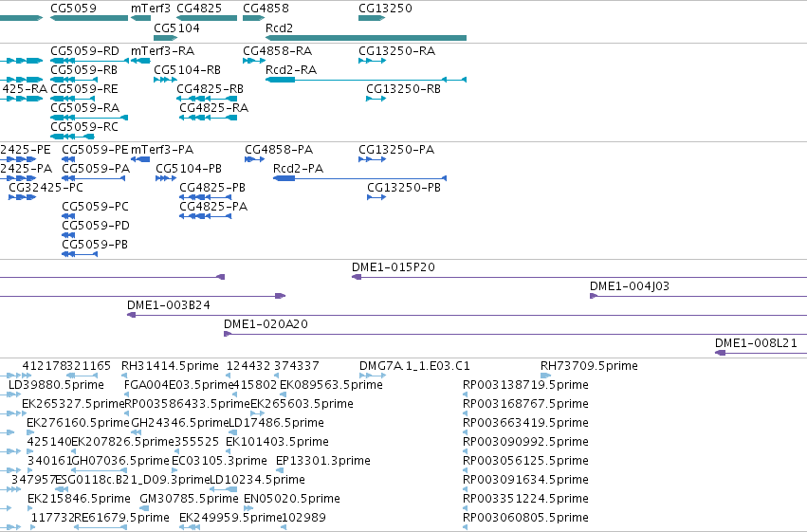Click the Rcd2-RA transcript label
Viewport: 807px width, 532px height.
[x=291, y=70]
